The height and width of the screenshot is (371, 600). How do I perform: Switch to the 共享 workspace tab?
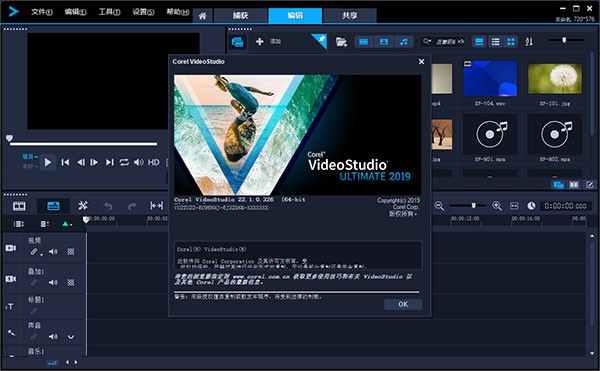pyautogui.click(x=350, y=15)
